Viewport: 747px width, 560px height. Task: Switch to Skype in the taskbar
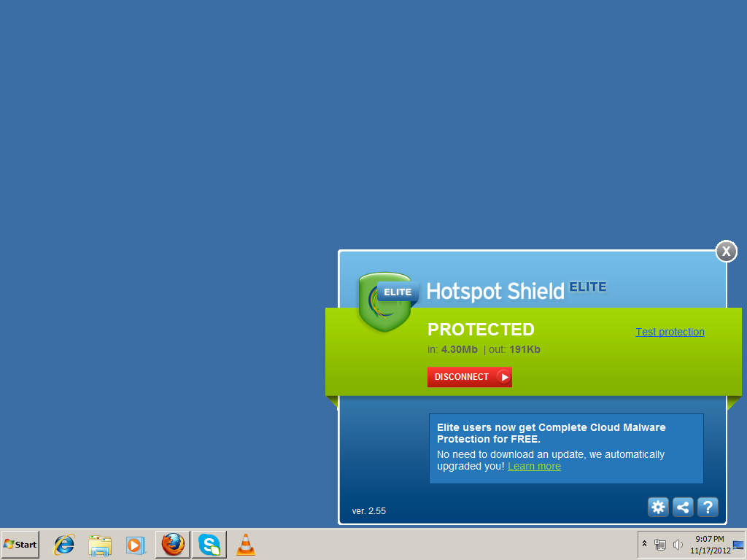[209, 544]
